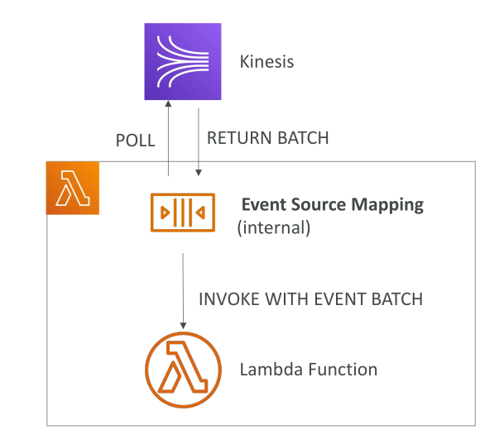Screen dimensions: 504x444
Task: Select the POLL label
Action: [136, 141]
